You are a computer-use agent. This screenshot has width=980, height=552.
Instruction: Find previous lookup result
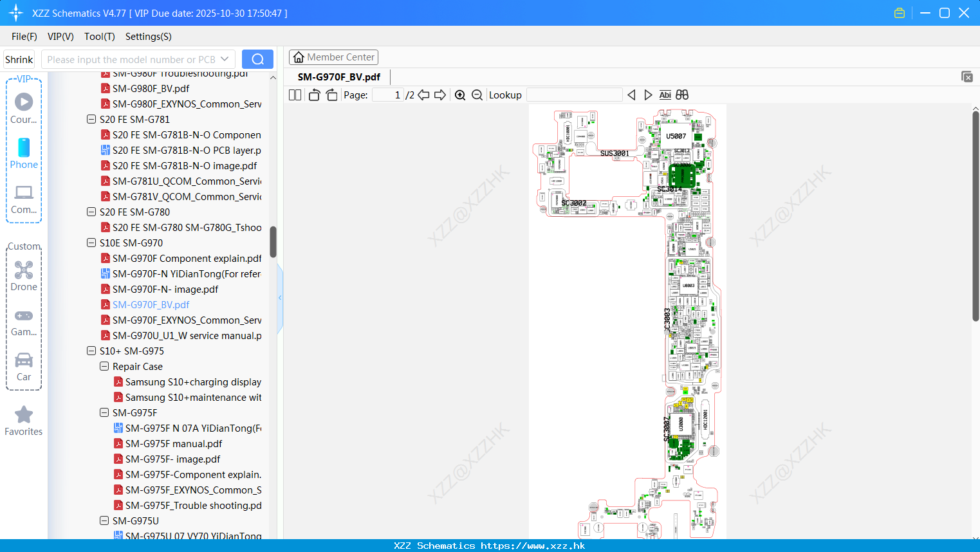pos(631,95)
